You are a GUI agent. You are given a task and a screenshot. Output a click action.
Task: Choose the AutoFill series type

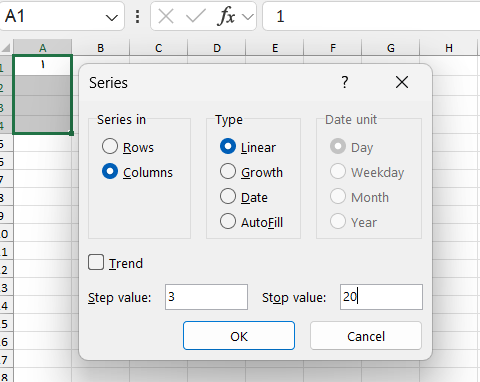tap(228, 221)
